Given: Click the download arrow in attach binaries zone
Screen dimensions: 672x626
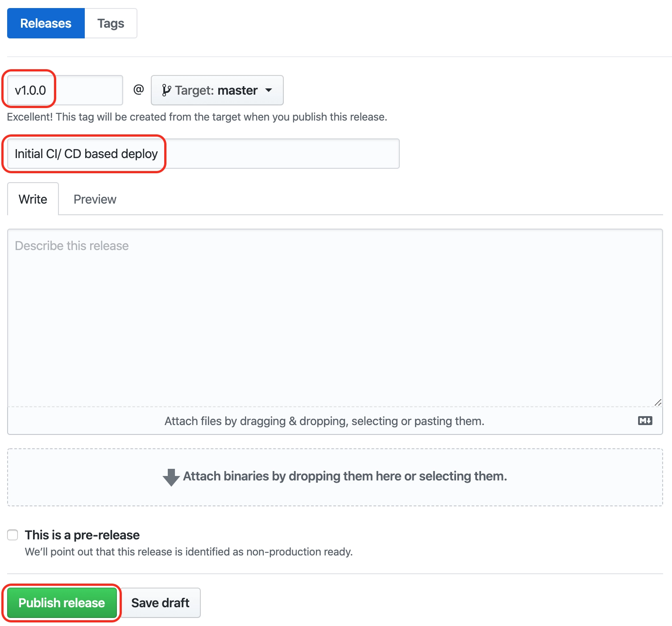Looking at the screenshot, I should point(171,477).
